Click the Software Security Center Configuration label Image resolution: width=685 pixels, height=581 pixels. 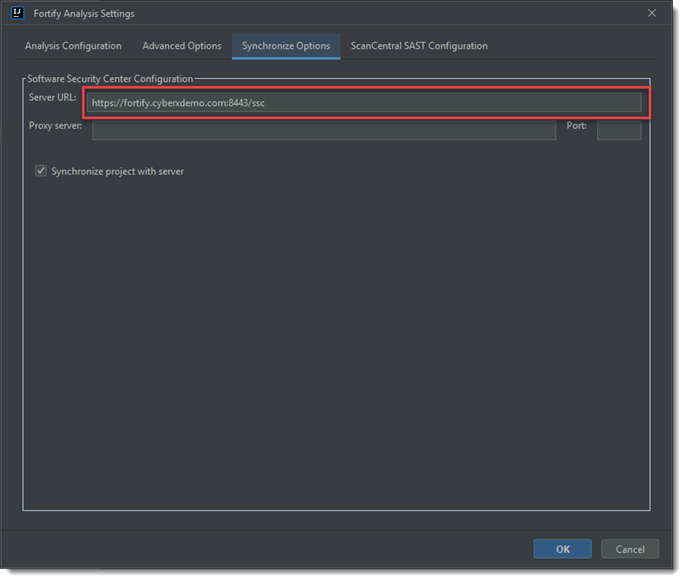pyautogui.click(x=110, y=79)
